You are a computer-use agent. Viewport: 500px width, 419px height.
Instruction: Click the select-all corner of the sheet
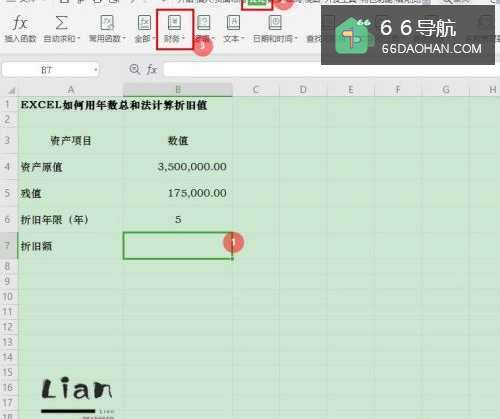pos(9,90)
